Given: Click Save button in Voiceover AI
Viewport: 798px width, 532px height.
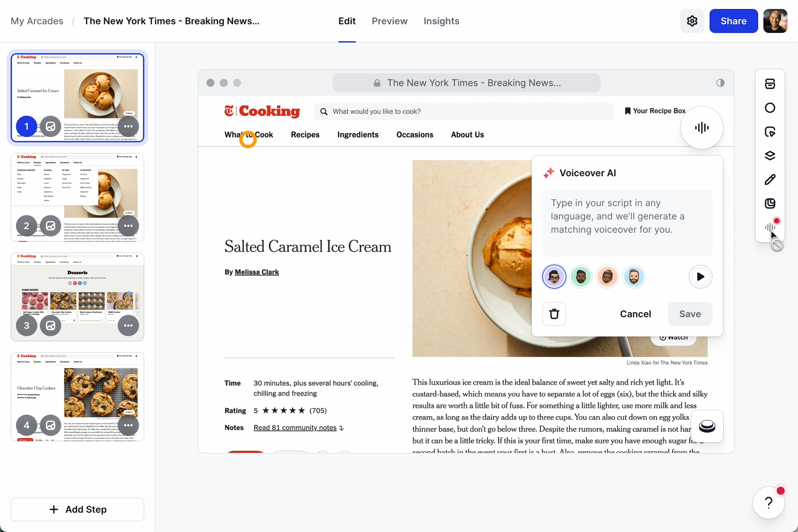Looking at the screenshot, I should (x=690, y=314).
